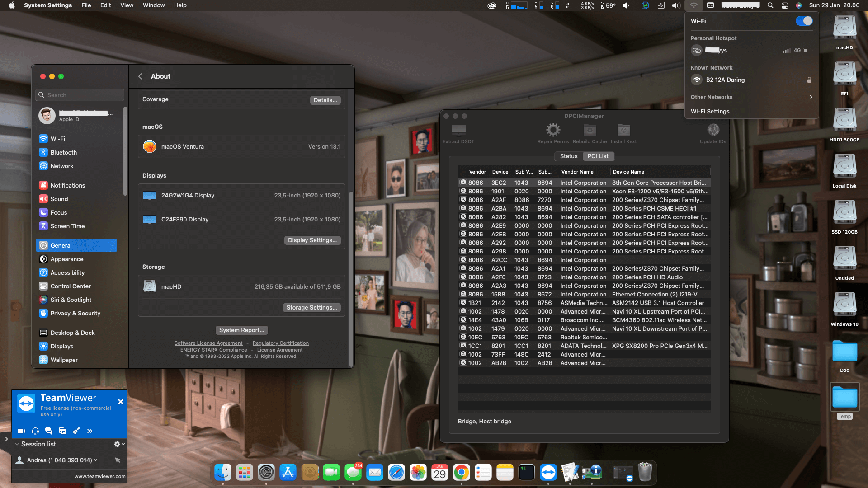Select the PCI List tab

pos(598,156)
